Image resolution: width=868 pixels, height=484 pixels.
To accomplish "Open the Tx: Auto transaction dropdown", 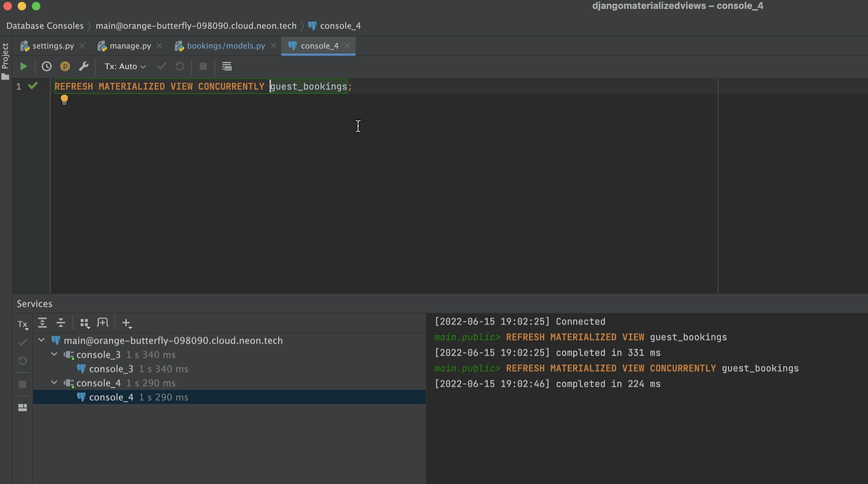I will (x=125, y=66).
